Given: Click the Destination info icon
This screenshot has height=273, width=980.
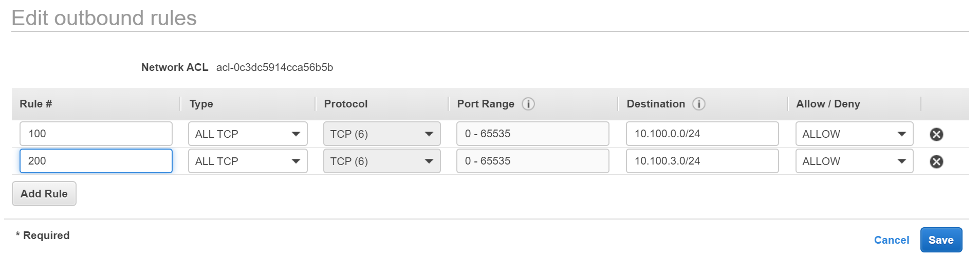Looking at the screenshot, I should [x=698, y=104].
